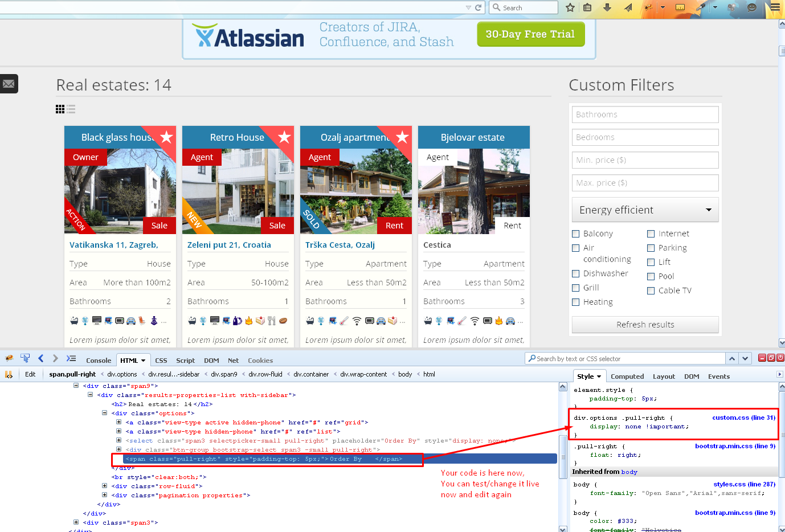The height and width of the screenshot is (532, 785).
Task: Reload the page with refresh icon
Action: pyautogui.click(x=479, y=7)
